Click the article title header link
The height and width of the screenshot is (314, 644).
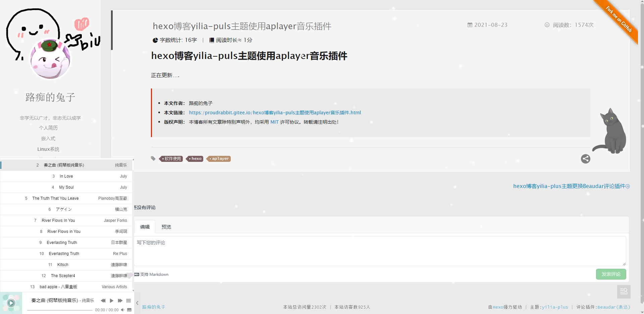242,26
